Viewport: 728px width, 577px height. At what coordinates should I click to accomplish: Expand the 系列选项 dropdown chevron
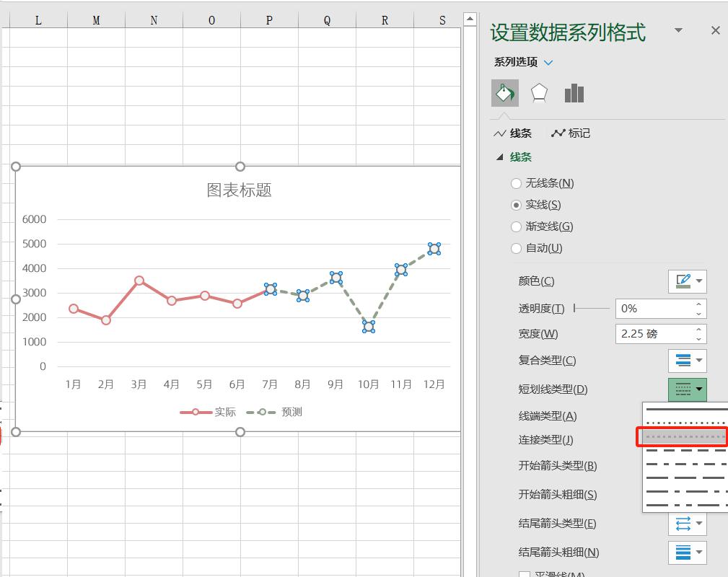click(548, 62)
